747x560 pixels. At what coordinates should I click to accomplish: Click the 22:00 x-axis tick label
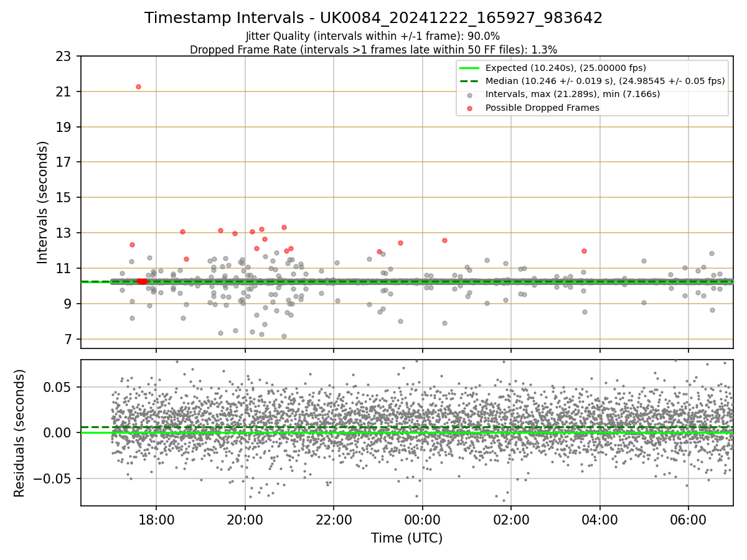click(x=334, y=519)
